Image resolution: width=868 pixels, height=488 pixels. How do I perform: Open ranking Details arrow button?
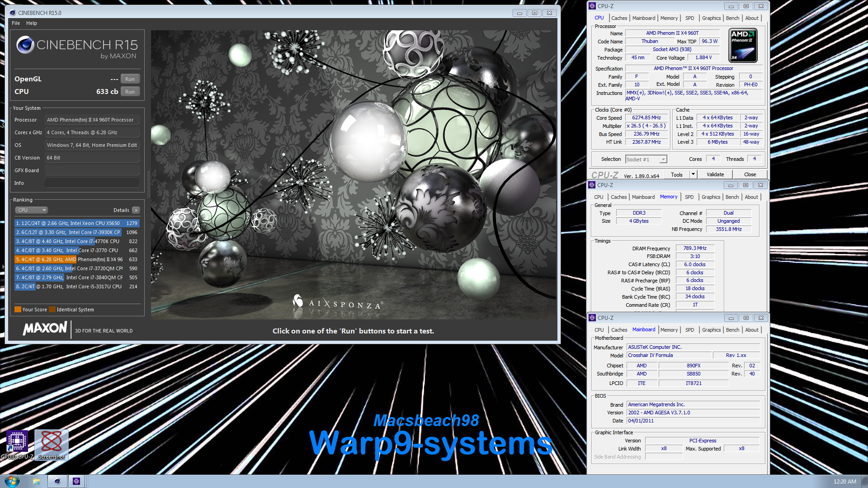pyautogui.click(x=136, y=210)
